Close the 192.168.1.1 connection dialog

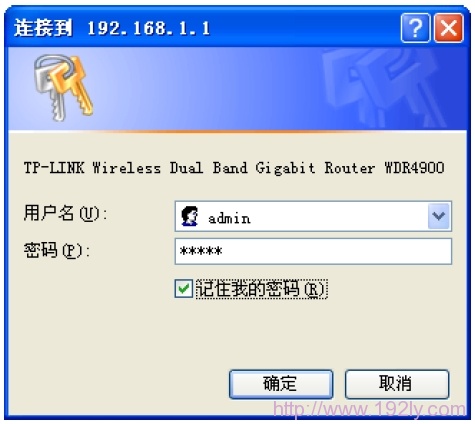448,28
